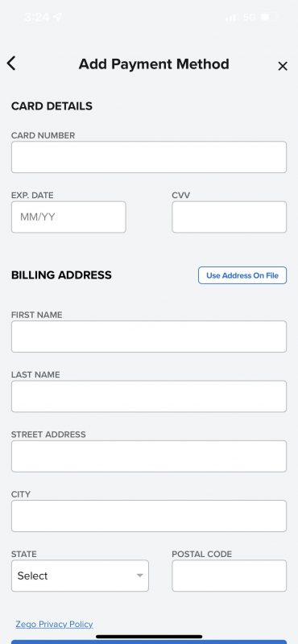This screenshot has height=644, width=298.
Task: Open the State dropdown arrow
Action: 140,576
